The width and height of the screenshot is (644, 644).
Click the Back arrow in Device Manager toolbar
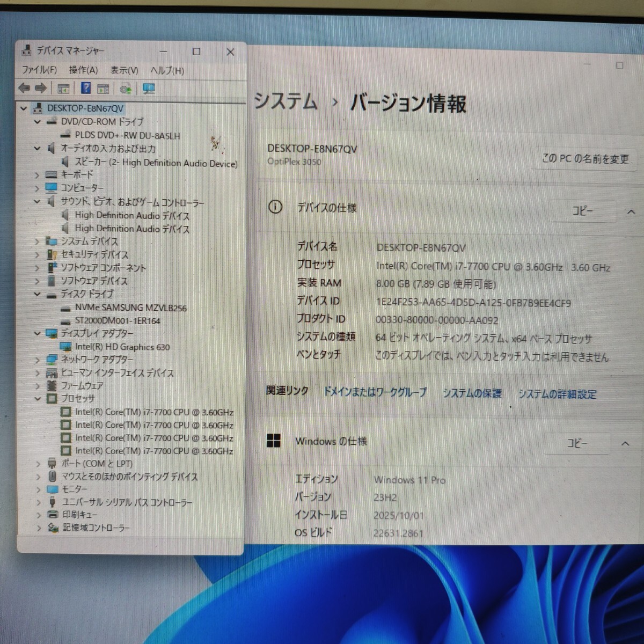(24, 88)
